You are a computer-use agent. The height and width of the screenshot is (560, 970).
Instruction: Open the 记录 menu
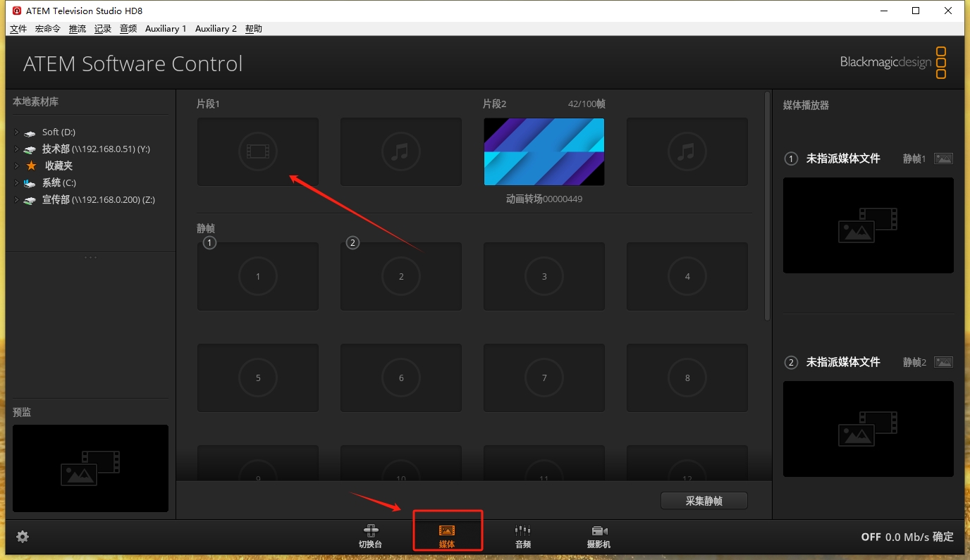coord(103,29)
